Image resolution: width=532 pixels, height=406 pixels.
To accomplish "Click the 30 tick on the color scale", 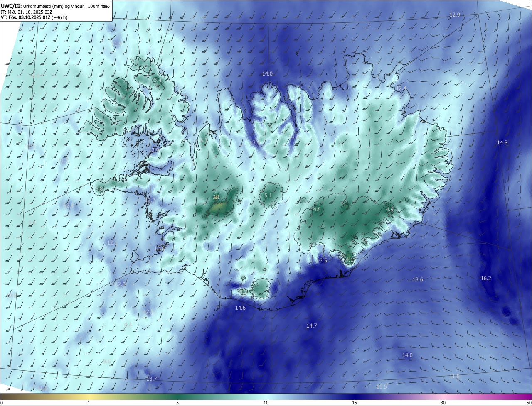I will [443, 403].
